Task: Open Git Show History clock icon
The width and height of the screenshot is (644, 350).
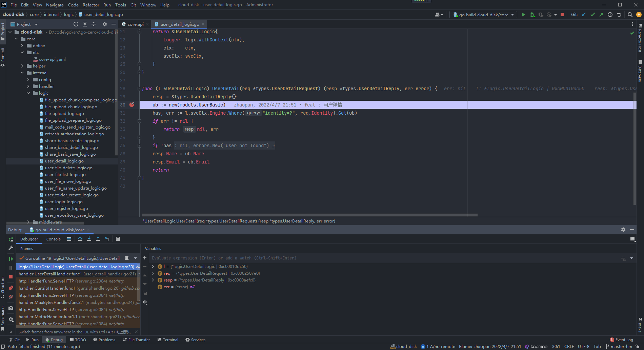Action: click(610, 15)
